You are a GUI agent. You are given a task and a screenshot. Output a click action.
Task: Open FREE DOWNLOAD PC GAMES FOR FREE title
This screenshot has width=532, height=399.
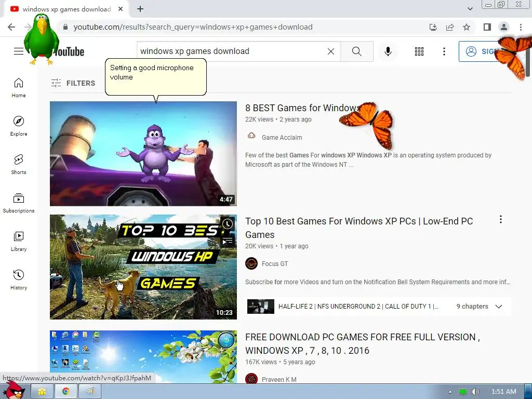[362, 344]
